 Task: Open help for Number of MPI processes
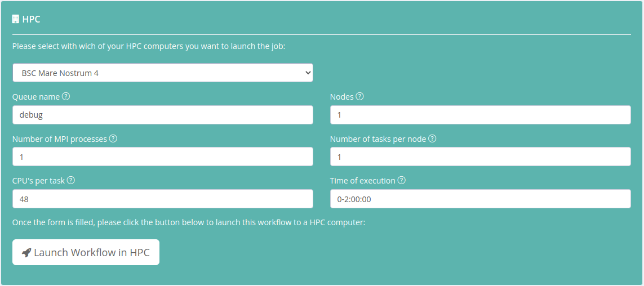(x=113, y=138)
